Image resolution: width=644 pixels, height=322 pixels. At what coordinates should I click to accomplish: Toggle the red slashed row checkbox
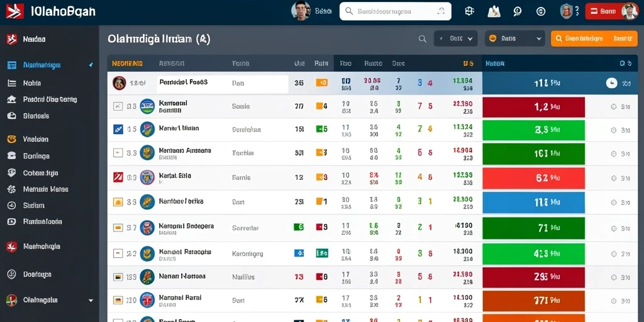(118, 177)
